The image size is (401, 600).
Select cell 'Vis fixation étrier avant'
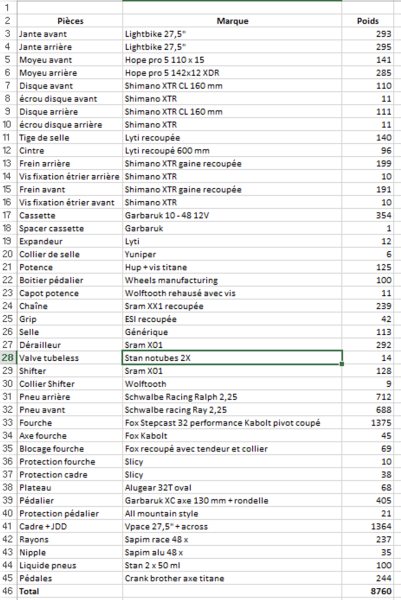70,202
